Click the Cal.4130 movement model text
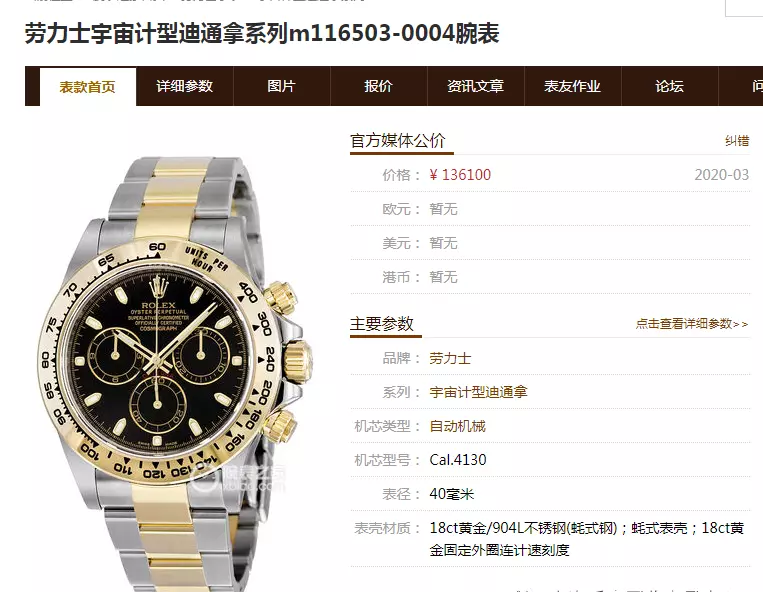 (x=458, y=460)
